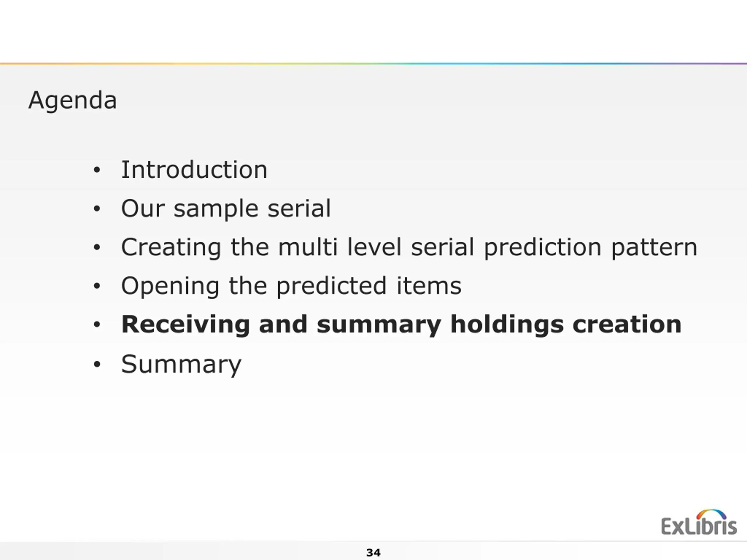Click slide page number 34
This screenshot has width=747, height=560.
[x=373, y=553]
